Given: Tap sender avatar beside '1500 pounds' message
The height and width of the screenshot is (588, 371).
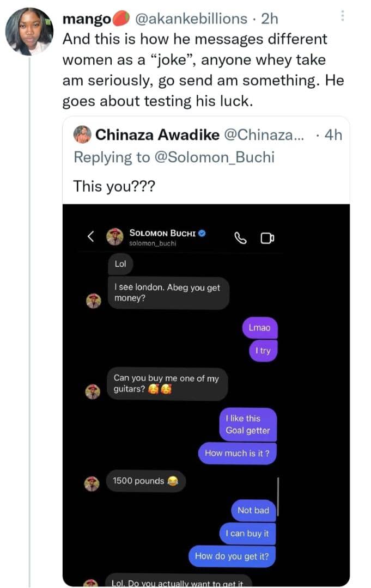Looking at the screenshot, I should (93, 483).
